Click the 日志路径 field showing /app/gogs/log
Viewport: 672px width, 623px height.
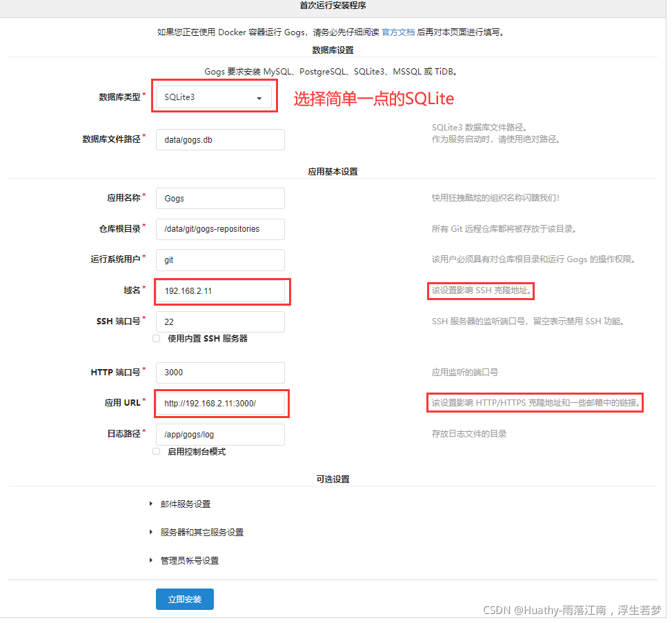[x=219, y=435]
